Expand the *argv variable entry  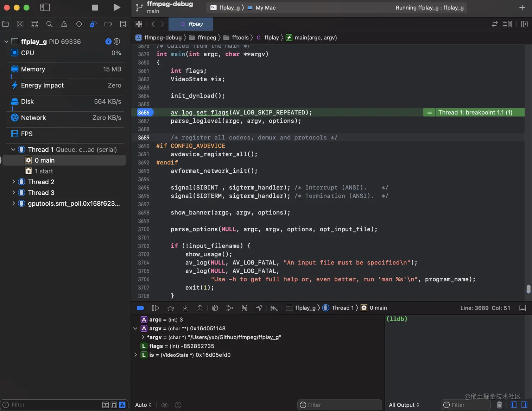click(143, 337)
